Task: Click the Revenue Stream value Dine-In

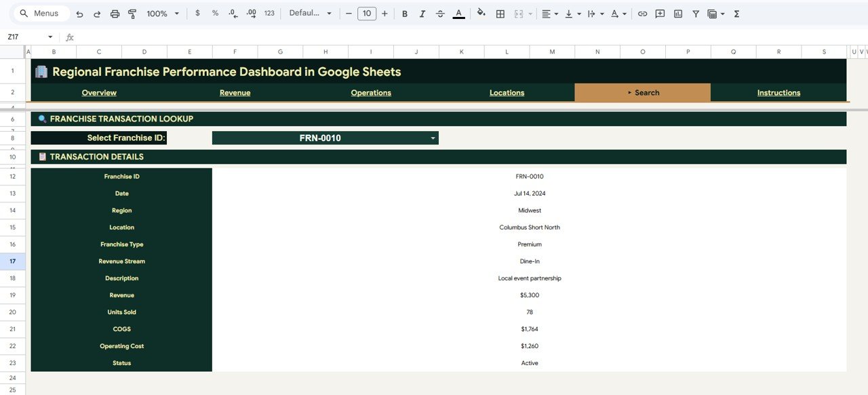Action: click(530, 261)
